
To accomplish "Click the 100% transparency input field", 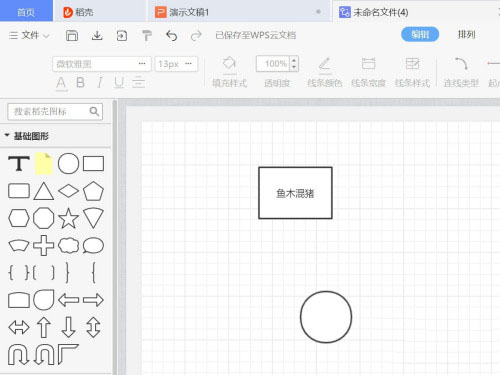I will tap(274, 64).
